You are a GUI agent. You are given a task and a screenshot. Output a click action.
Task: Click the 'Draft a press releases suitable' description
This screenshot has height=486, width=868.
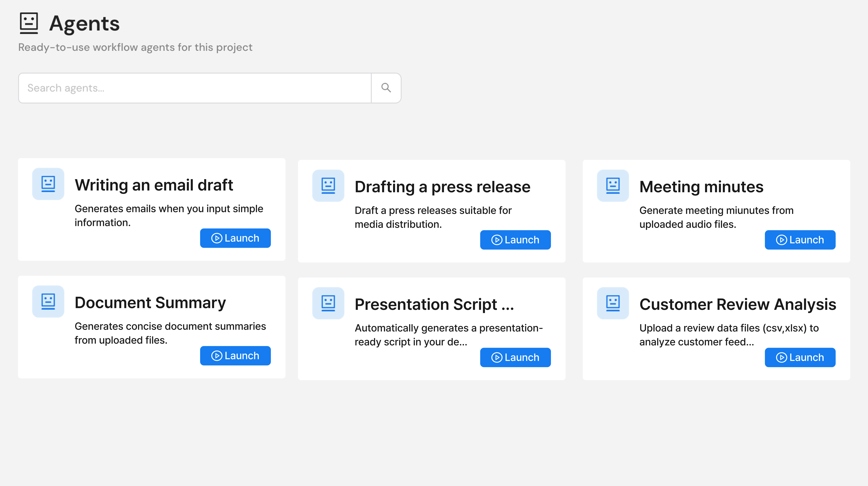433,218
